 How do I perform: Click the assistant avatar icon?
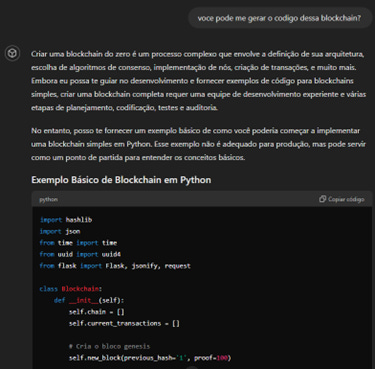click(x=12, y=53)
